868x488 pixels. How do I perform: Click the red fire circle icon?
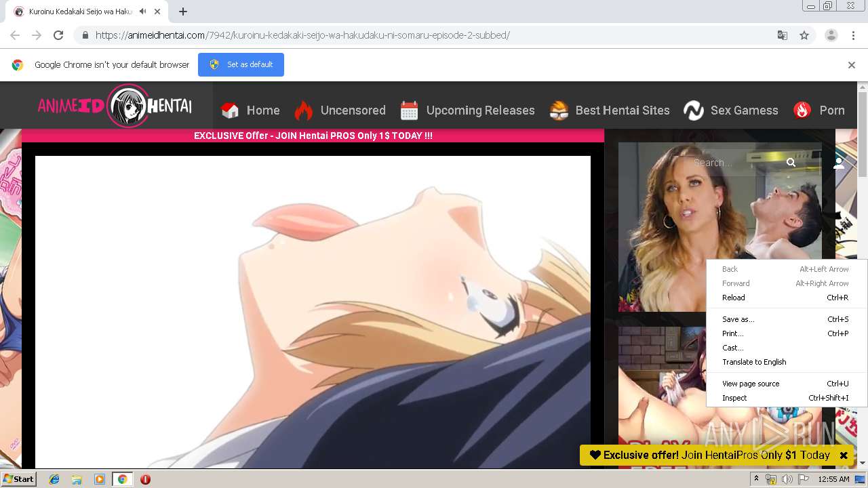tap(802, 110)
